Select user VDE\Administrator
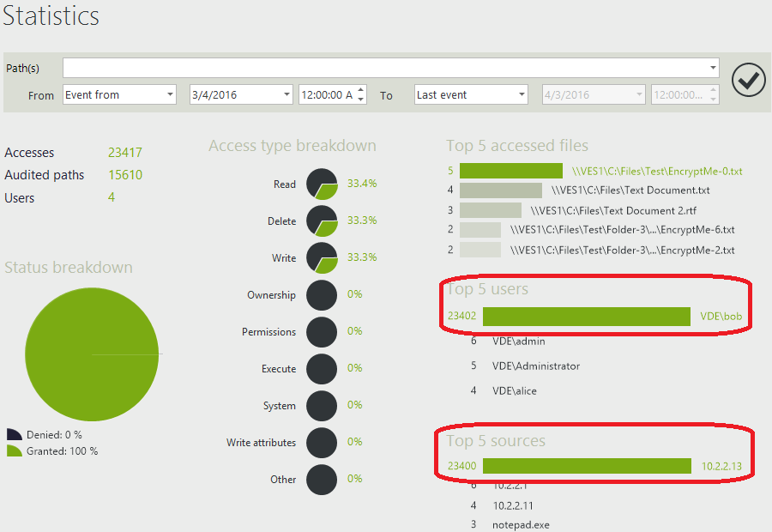Viewport: 772px width, 532px height. (535, 366)
